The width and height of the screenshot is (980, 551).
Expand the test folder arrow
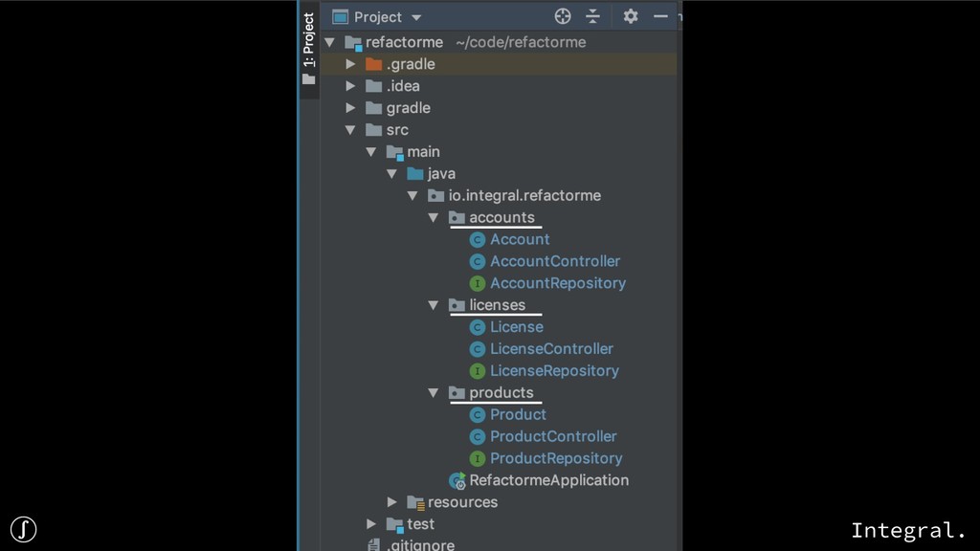(x=371, y=523)
